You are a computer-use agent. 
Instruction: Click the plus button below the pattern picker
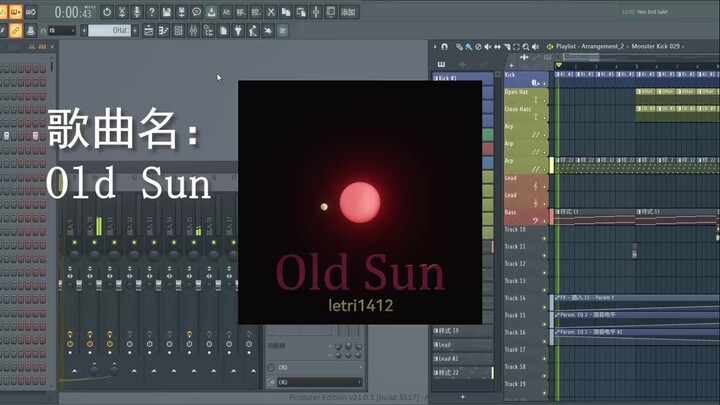pos(463,397)
